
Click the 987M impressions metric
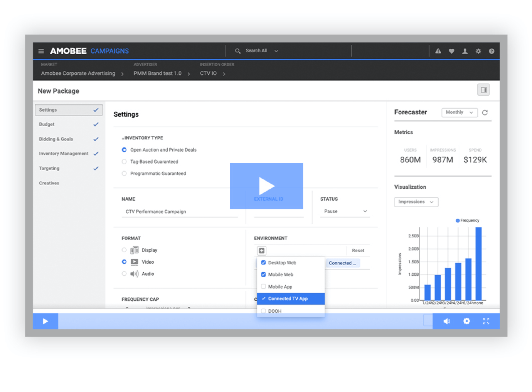coord(443,160)
